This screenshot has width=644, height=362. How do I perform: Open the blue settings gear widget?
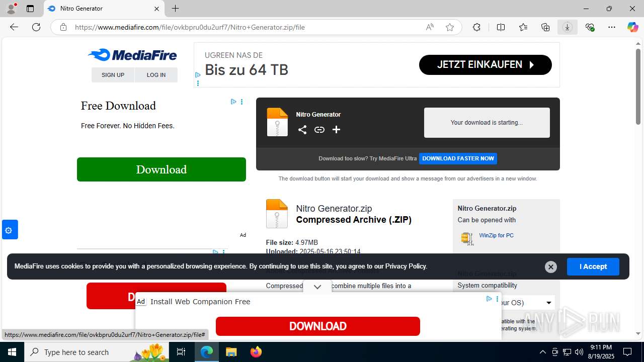click(x=9, y=230)
